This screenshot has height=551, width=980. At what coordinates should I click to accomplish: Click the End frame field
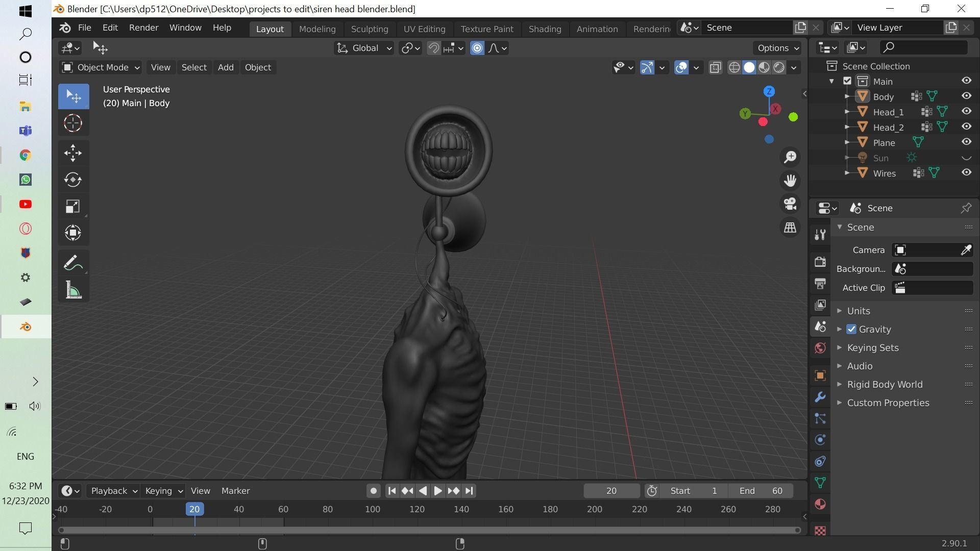coord(761,491)
